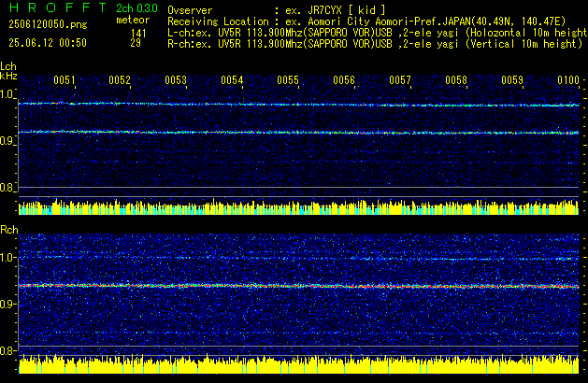Click the meteor count 29
Viewport: 588px width, 383px height.
coord(136,43)
